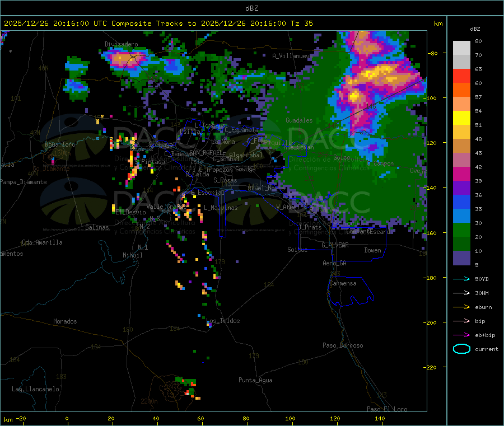Click the 'Divisadero' map label

point(121,44)
